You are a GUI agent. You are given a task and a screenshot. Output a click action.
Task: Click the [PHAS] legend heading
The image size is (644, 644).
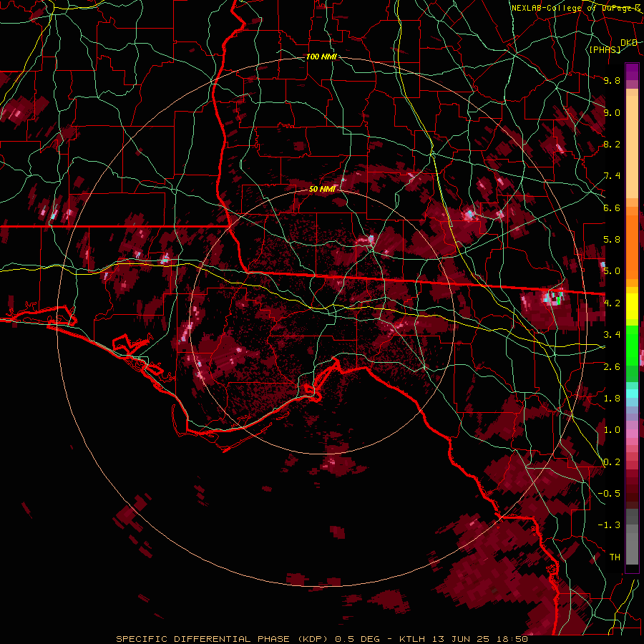coord(605,49)
